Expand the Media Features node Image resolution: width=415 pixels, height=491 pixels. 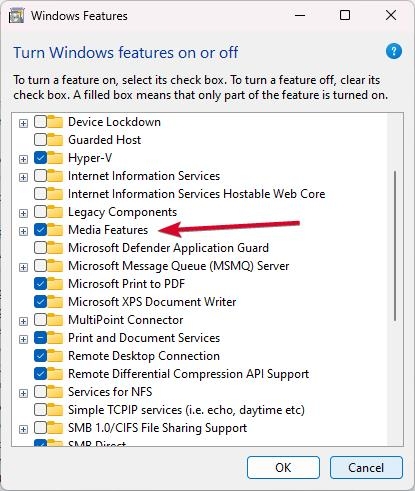pyautogui.click(x=23, y=231)
